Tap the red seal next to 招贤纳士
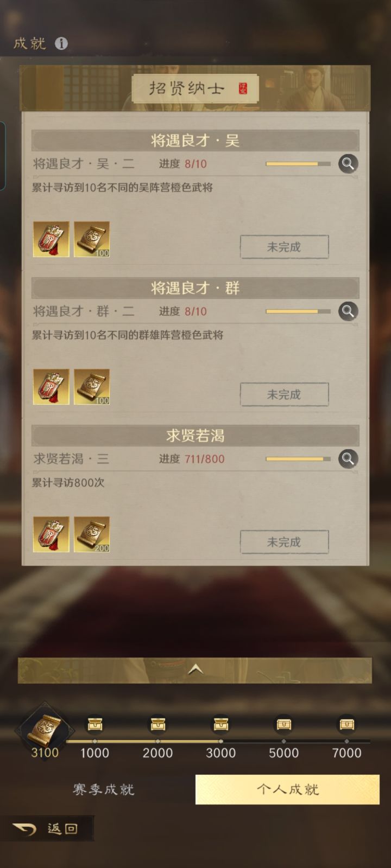The width and height of the screenshot is (391, 868). point(242,89)
